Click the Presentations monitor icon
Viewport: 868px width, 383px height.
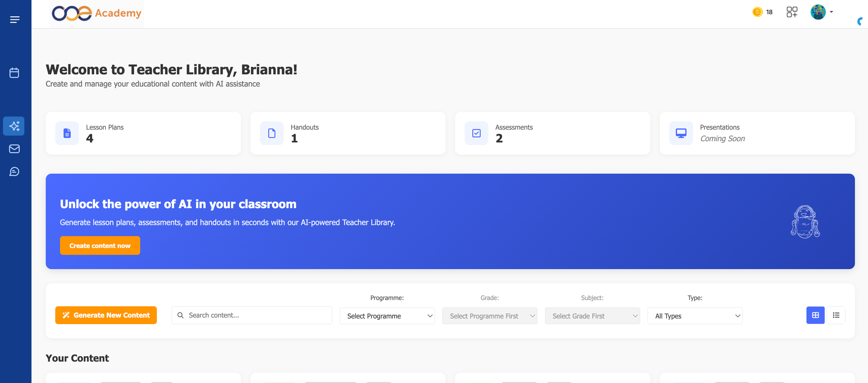(681, 133)
